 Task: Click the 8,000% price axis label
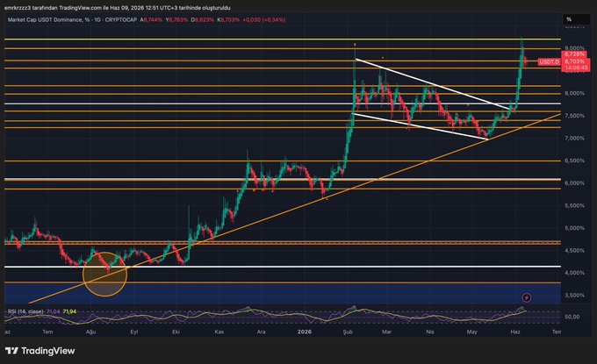point(574,93)
